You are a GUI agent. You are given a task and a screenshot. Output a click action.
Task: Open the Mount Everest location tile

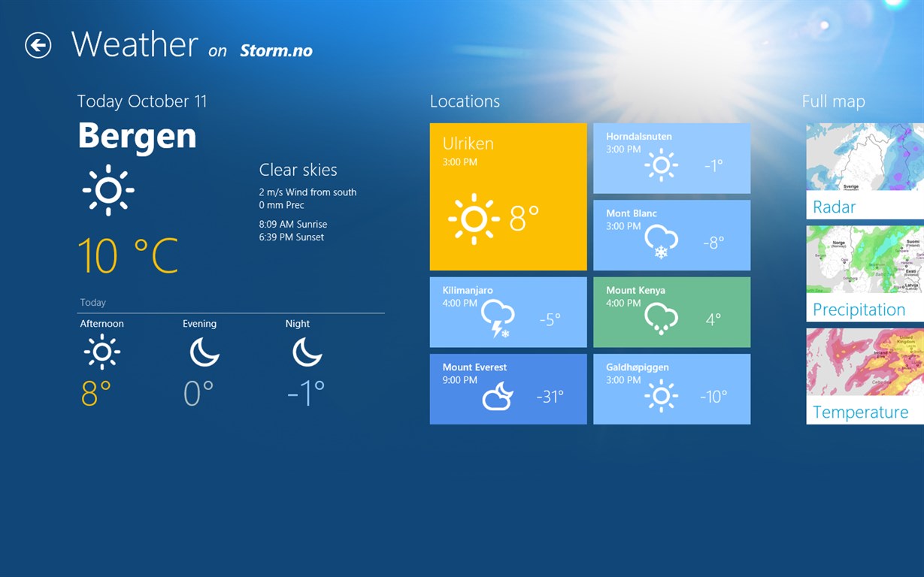(x=508, y=389)
